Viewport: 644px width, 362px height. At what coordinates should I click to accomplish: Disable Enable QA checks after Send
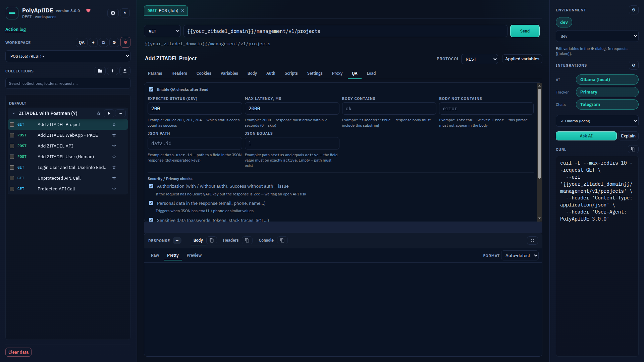tap(151, 89)
